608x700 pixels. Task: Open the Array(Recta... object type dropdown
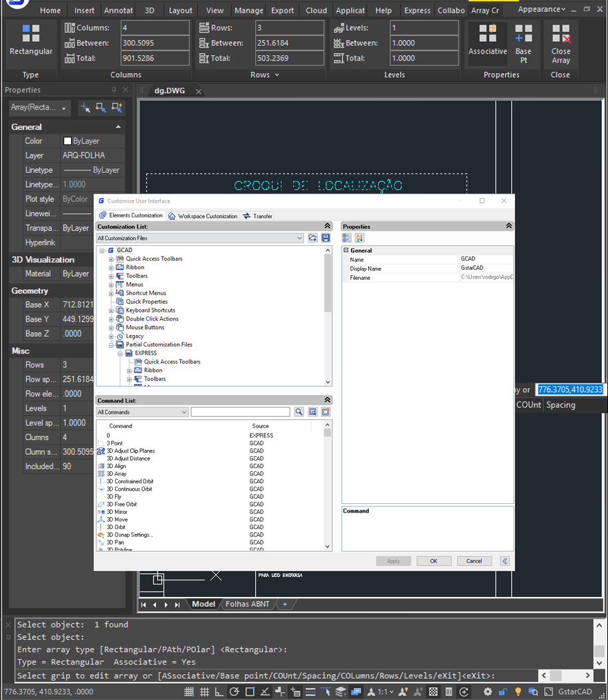click(40, 108)
